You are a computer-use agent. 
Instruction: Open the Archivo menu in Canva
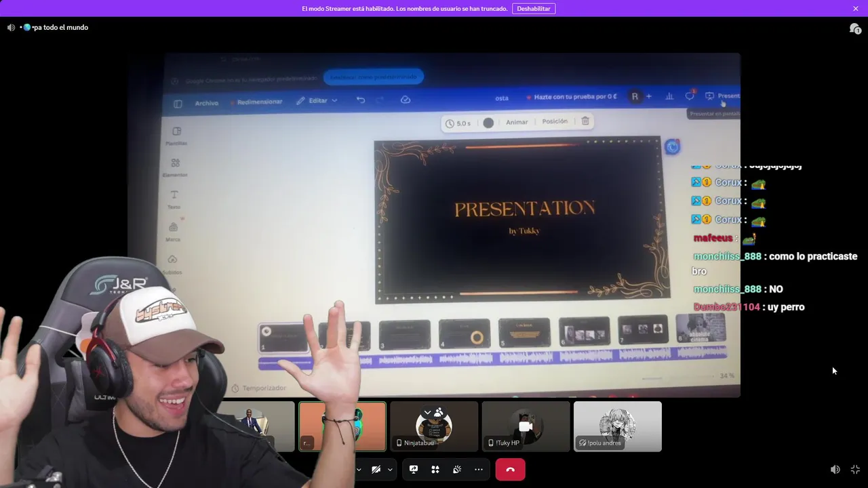207,103
